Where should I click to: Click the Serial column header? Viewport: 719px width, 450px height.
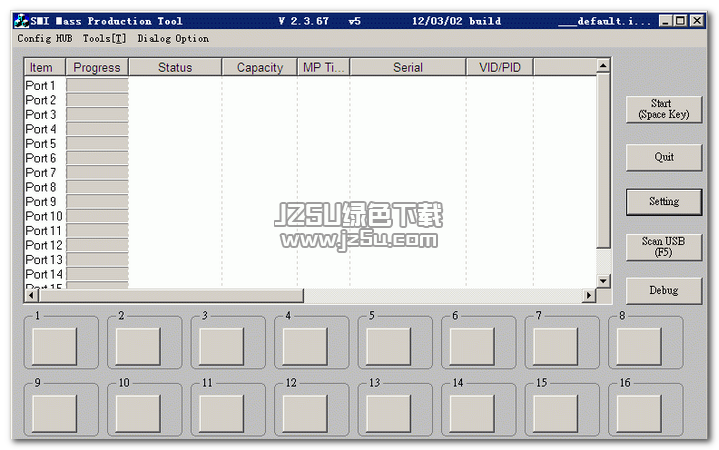pyautogui.click(x=408, y=67)
